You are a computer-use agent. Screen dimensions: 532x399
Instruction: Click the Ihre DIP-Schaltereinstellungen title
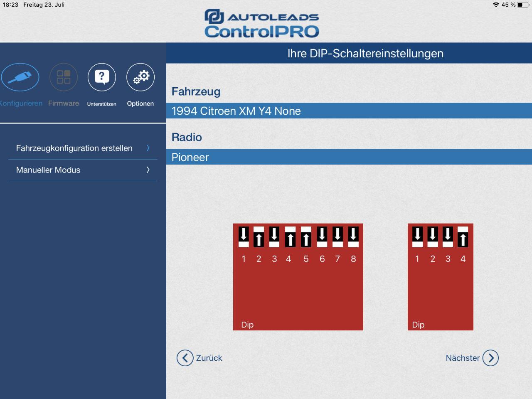365,54
